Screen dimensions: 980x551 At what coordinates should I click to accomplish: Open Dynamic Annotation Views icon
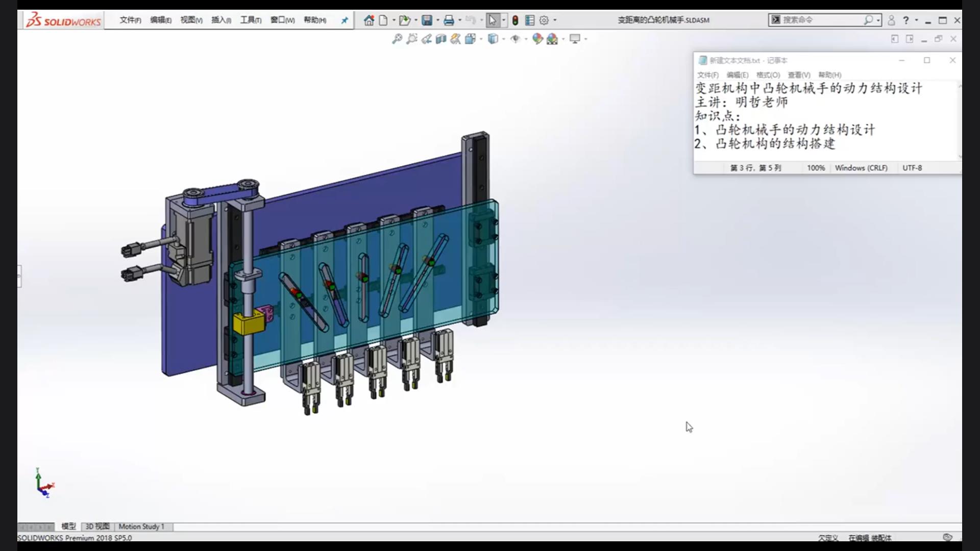point(455,39)
